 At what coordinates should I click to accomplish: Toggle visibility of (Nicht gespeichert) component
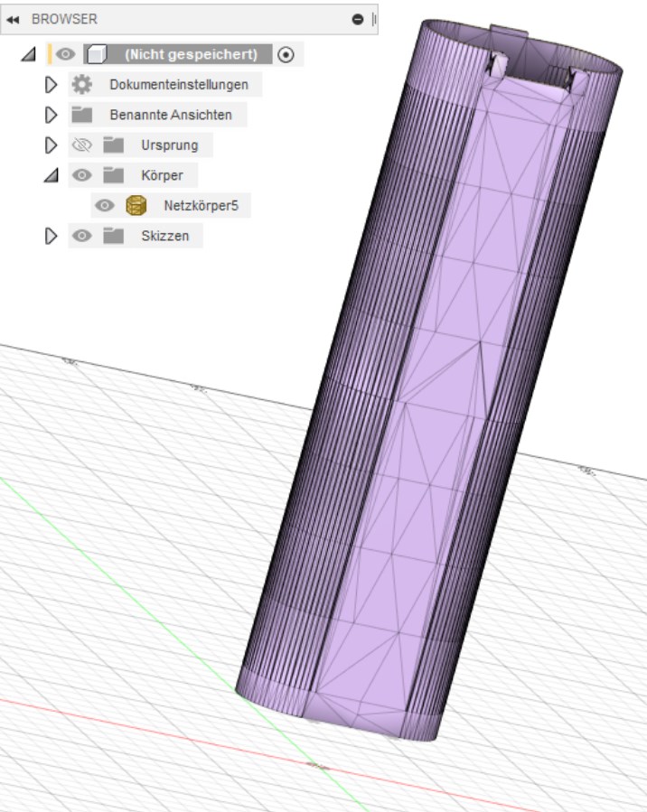(65, 54)
